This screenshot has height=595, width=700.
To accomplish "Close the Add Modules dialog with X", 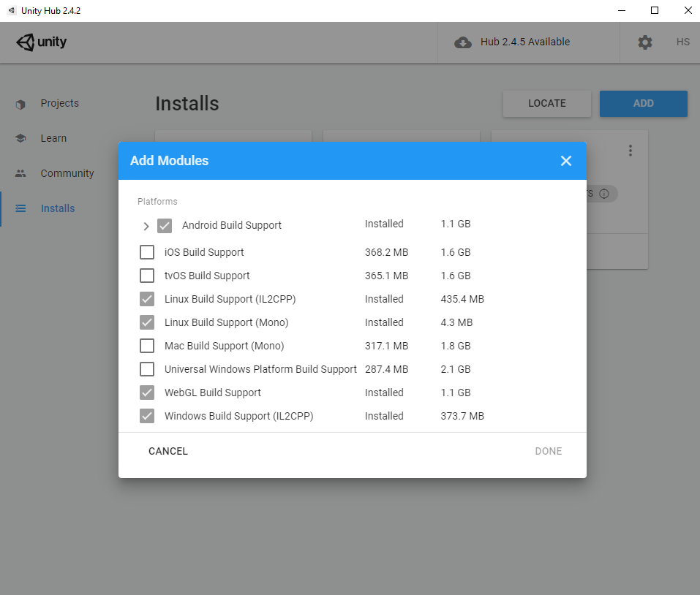I will pyautogui.click(x=566, y=161).
